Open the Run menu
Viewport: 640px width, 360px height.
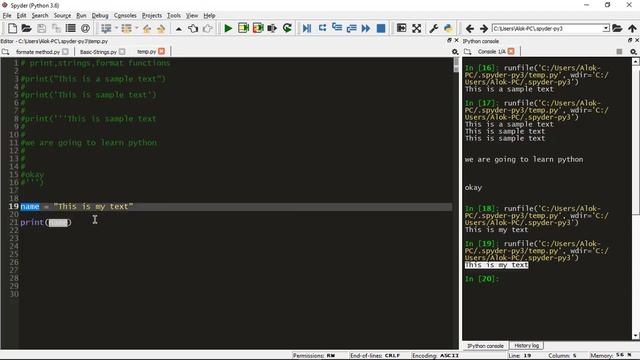point(81,16)
